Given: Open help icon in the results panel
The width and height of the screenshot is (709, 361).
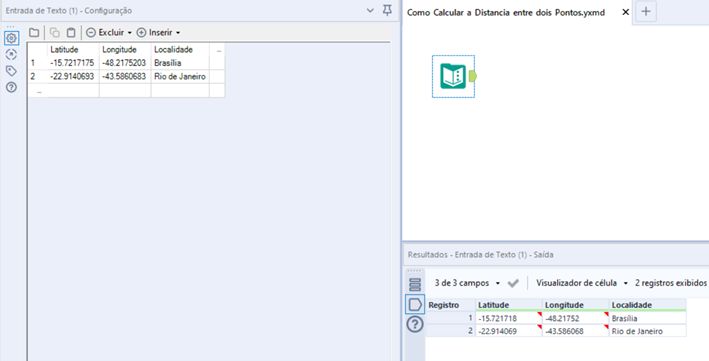Looking at the screenshot, I should 416,324.
